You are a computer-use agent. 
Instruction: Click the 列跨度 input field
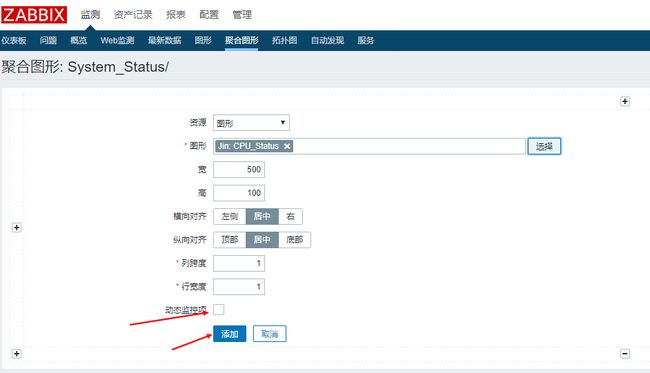coord(239,263)
